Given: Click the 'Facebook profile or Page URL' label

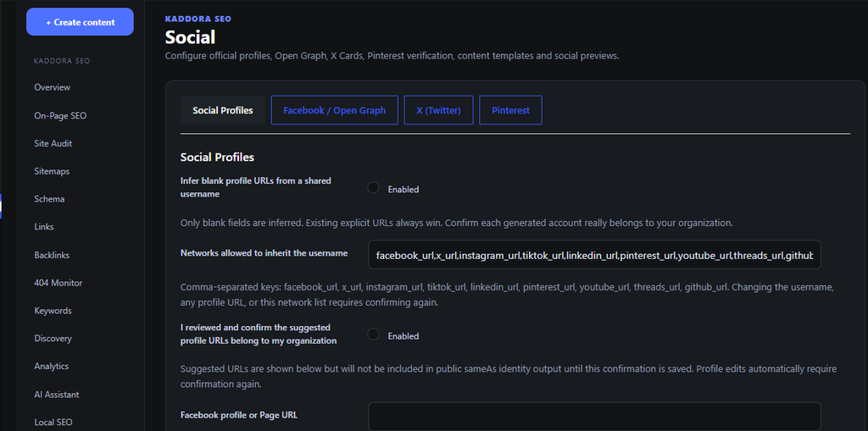Looking at the screenshot, I should 239,414.
